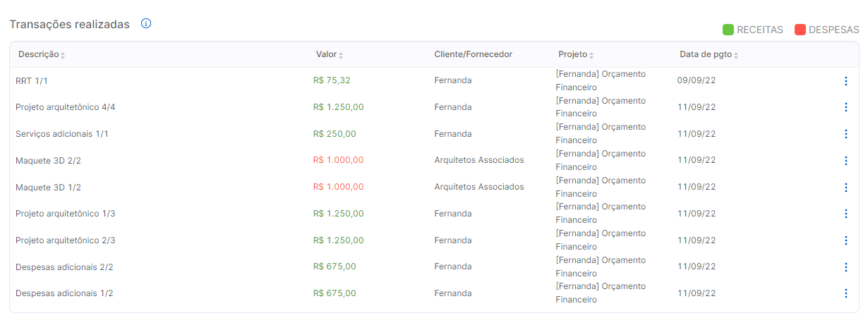Click the Cliente/Fornecedor column header
Screen dimensions: 868x318
473,54
